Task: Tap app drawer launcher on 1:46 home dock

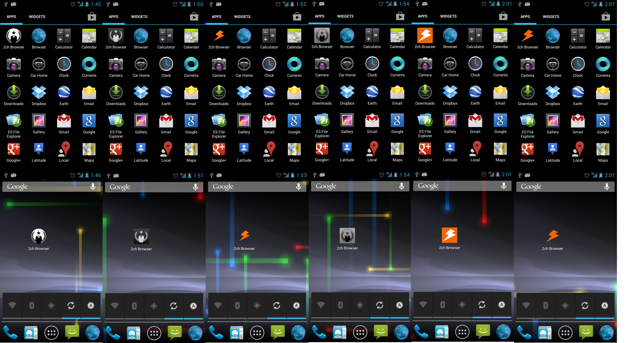Action: tap(51, 333)
